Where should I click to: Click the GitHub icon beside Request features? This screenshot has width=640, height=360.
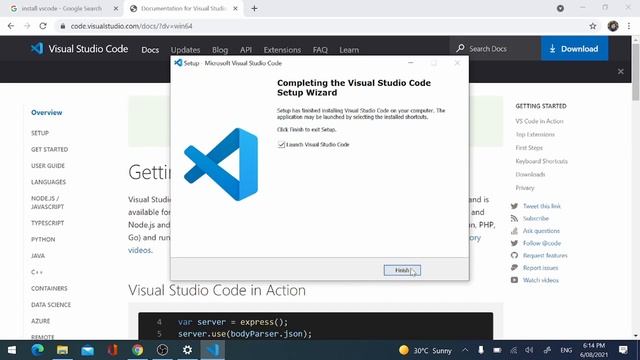[x=514, y=256]
